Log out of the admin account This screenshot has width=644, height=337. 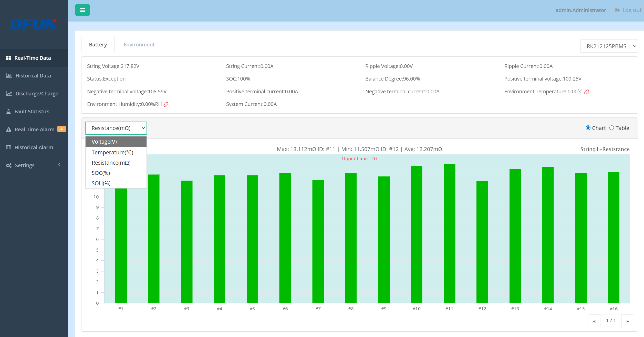(628, 10)
